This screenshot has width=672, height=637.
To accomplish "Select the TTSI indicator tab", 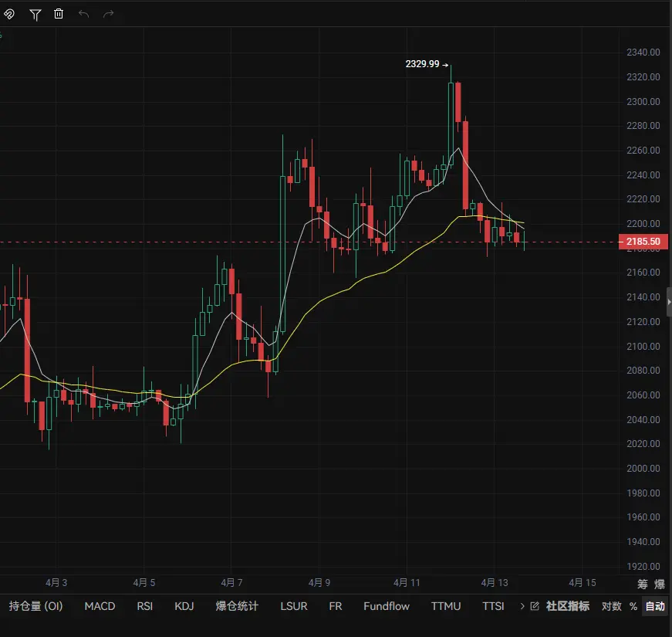I will pos(493,605).
